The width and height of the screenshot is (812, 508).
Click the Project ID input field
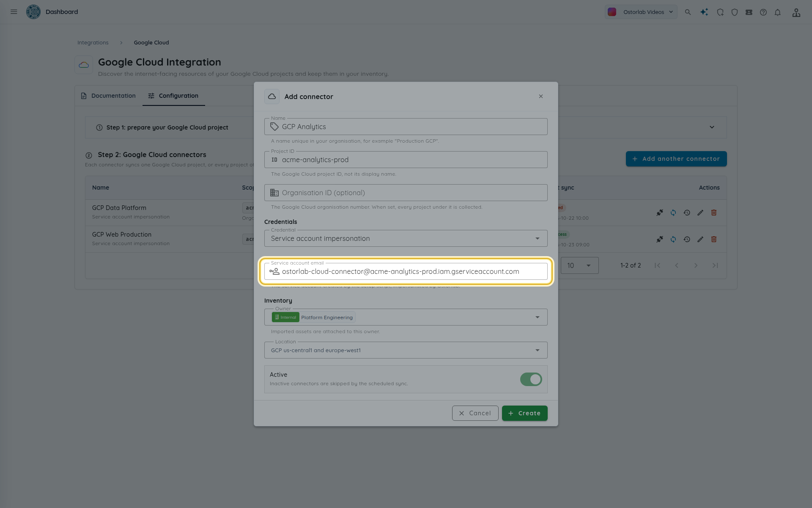(406, 160)
